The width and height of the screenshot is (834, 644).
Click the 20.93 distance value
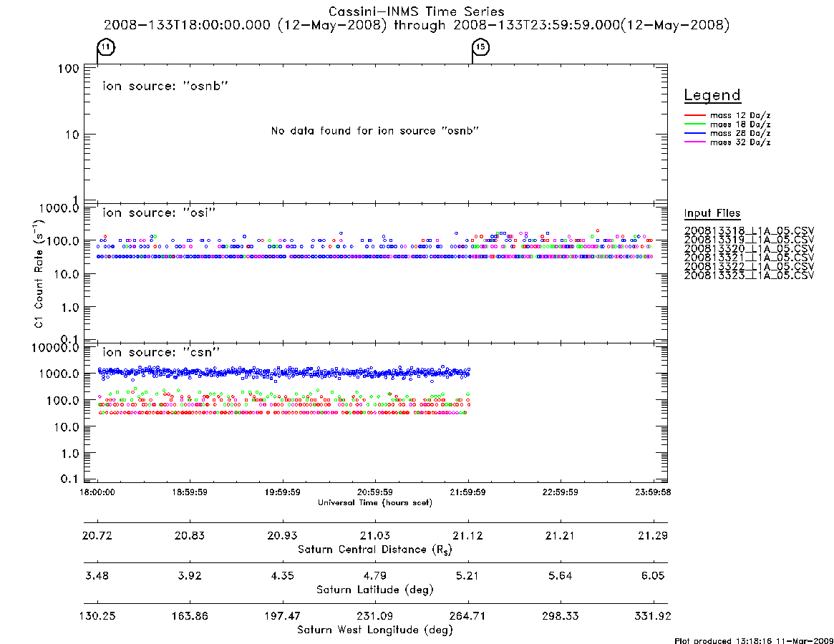(283, 535)
